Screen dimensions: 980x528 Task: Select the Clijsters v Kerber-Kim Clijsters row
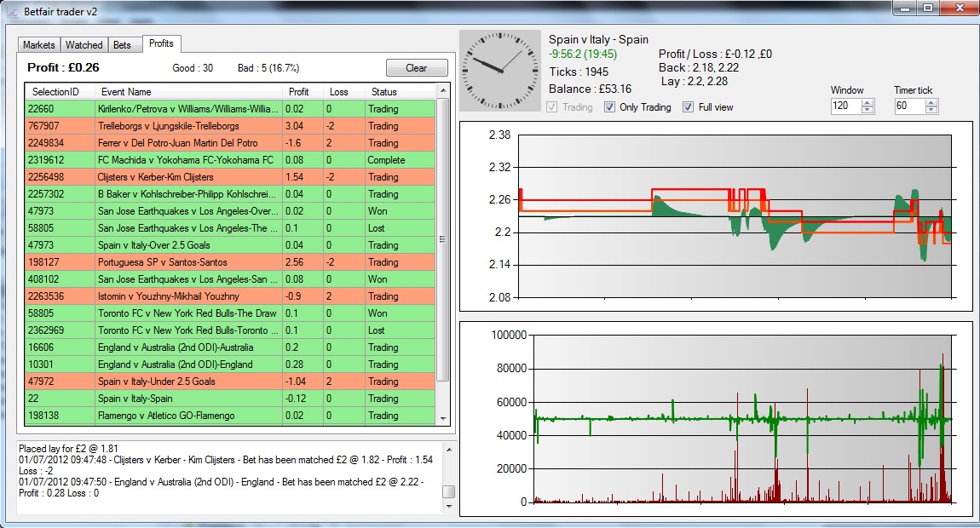pos(230,177)
